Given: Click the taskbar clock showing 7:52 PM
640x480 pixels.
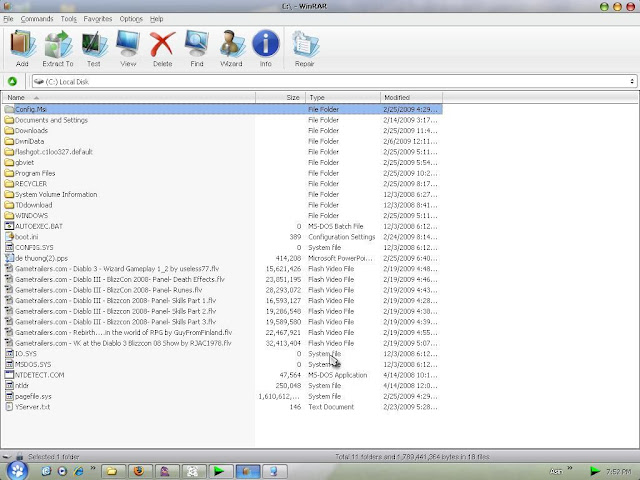Looking at the screenshot, I should point(620,472).
